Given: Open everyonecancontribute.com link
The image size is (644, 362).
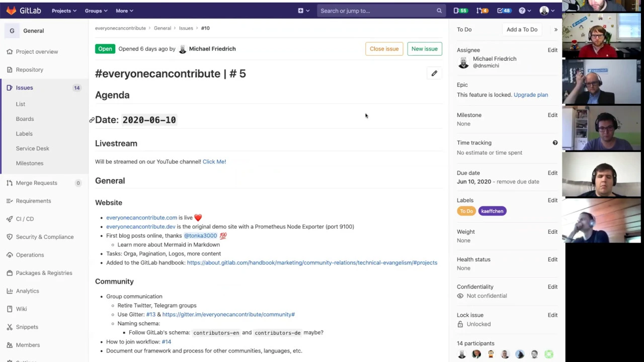Looking at the screenshot, I should [141, 218].
